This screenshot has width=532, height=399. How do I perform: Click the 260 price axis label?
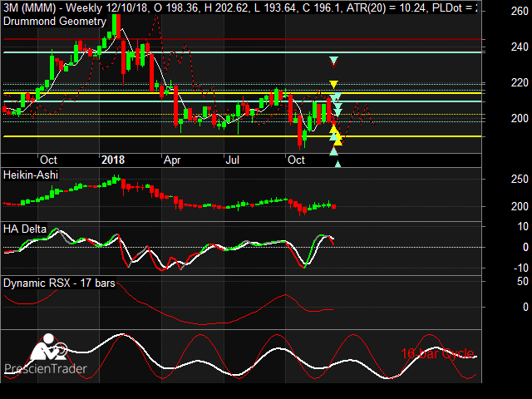(x=520, y=11)
